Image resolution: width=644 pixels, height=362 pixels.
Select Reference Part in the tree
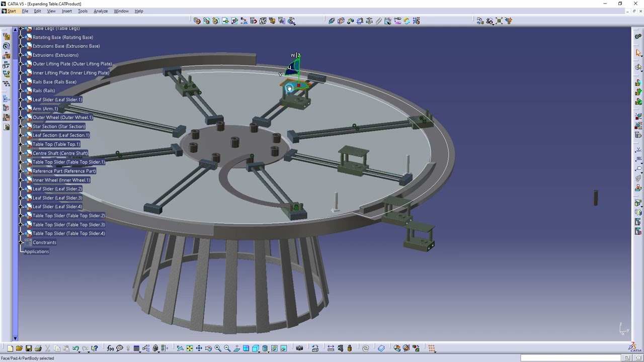tap(64, 171)
